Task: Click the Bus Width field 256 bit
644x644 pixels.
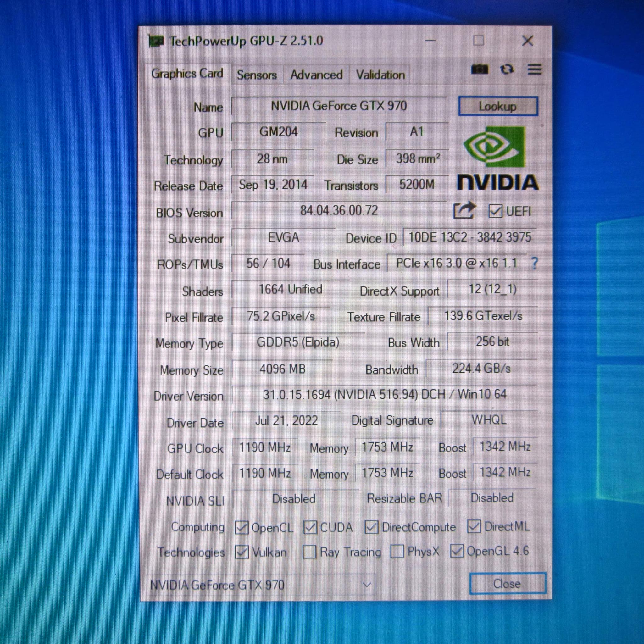Action: (492, 342)
